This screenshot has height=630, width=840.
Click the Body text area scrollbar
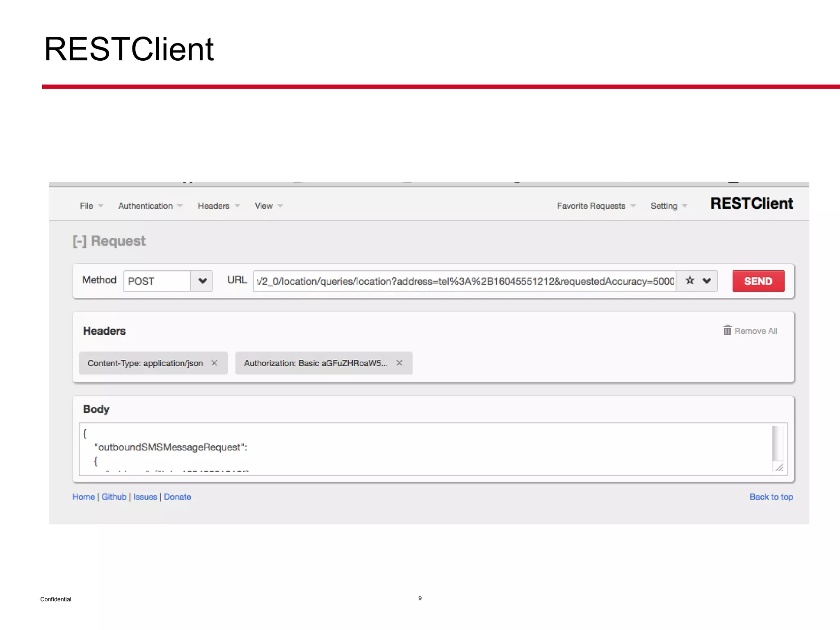pyautogui.click(x=778, y=443)
